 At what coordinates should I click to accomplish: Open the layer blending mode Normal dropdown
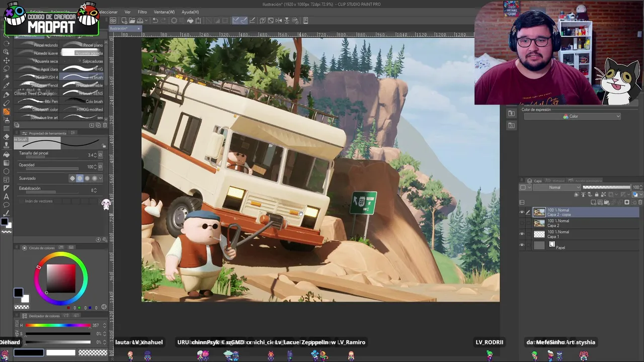[x=557, y=187]
